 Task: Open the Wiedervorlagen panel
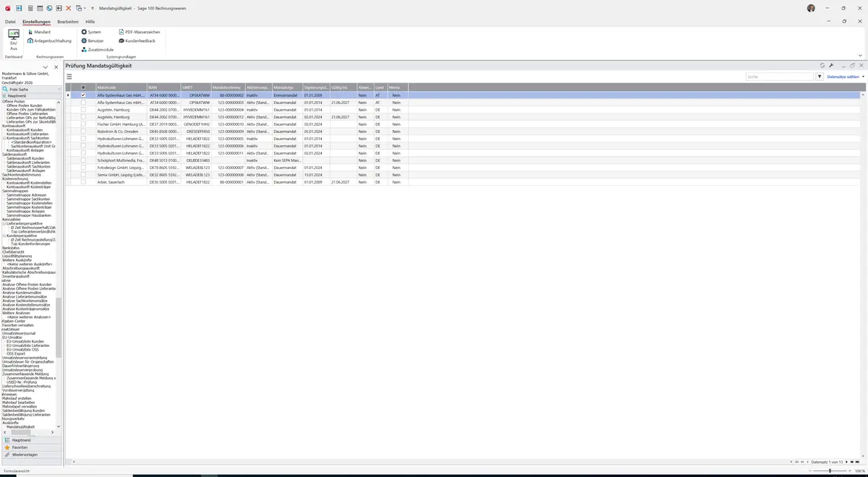(31, 455)
